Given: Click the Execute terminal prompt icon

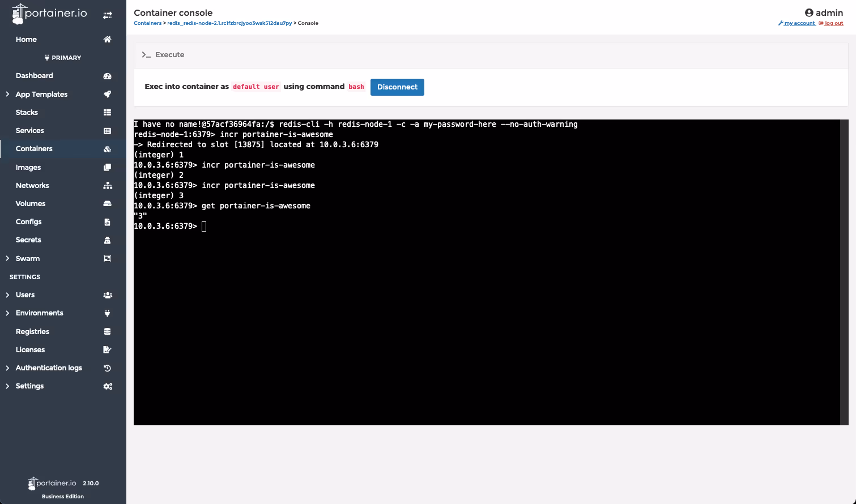Looking at the screenshot, I should (x=146, y=55).
